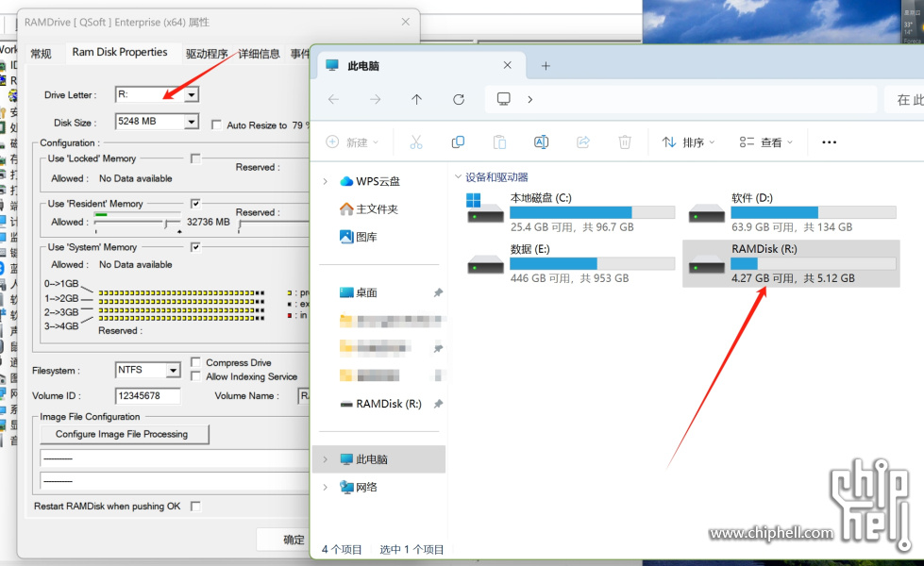Image resolution: width=924 pixels, height=566 pixels.
Task: Click pin icon next to RAMDisk (R:) sidebar
Action: tap(438, 404)
